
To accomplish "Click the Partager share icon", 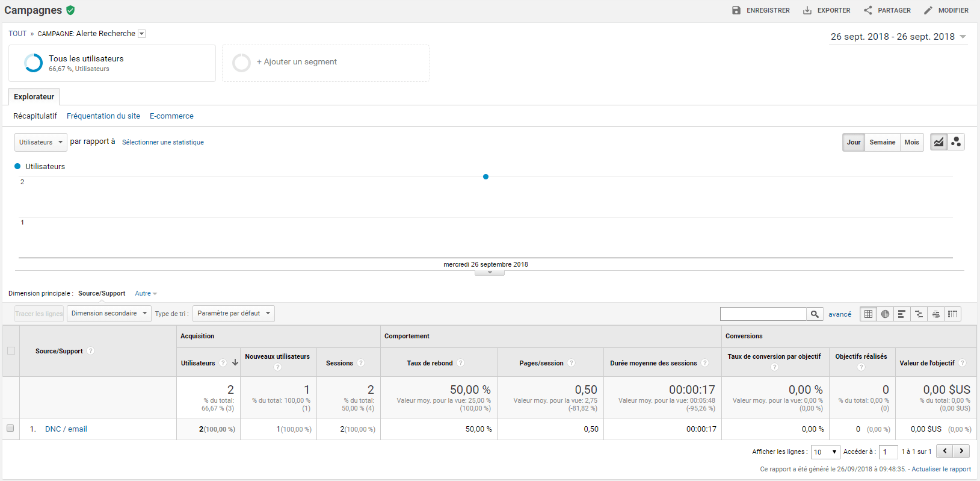I will pos(868,10).
